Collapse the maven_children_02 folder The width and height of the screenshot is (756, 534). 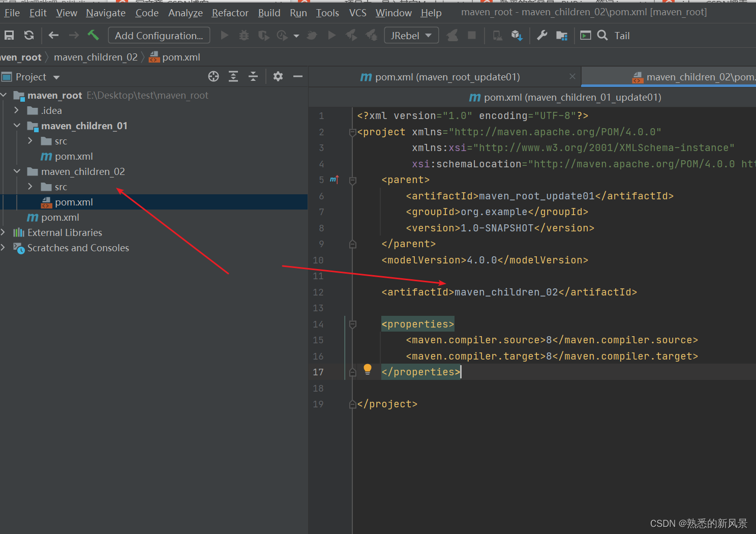pos(17,171)
